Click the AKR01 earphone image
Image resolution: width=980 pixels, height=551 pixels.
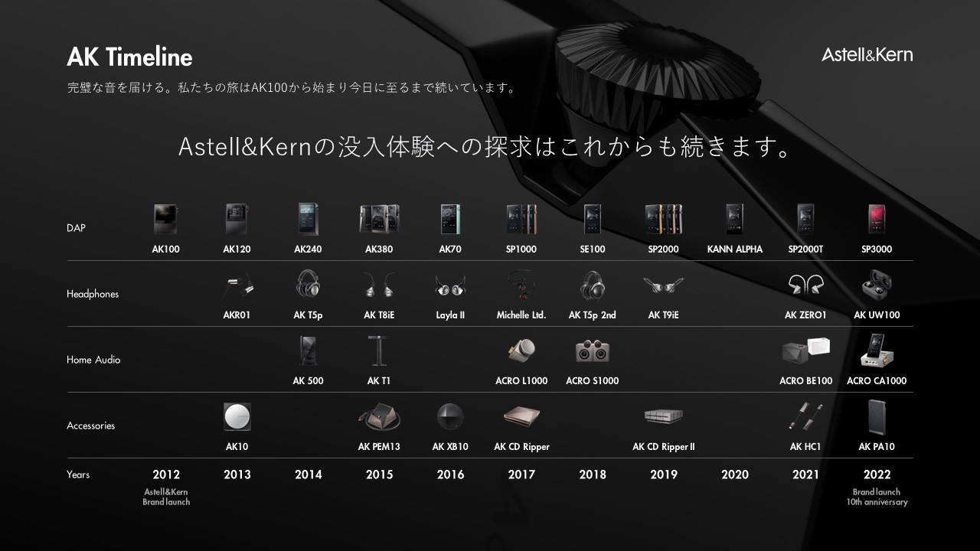pyautogui.click(x=237, y=287)
